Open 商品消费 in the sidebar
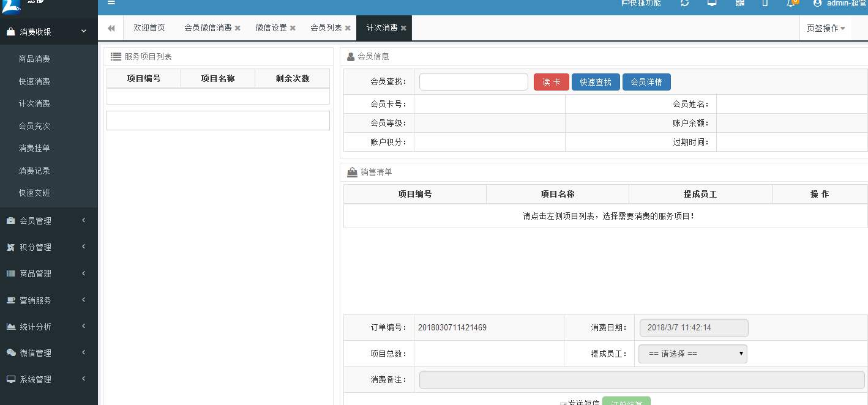 point(34,59)
